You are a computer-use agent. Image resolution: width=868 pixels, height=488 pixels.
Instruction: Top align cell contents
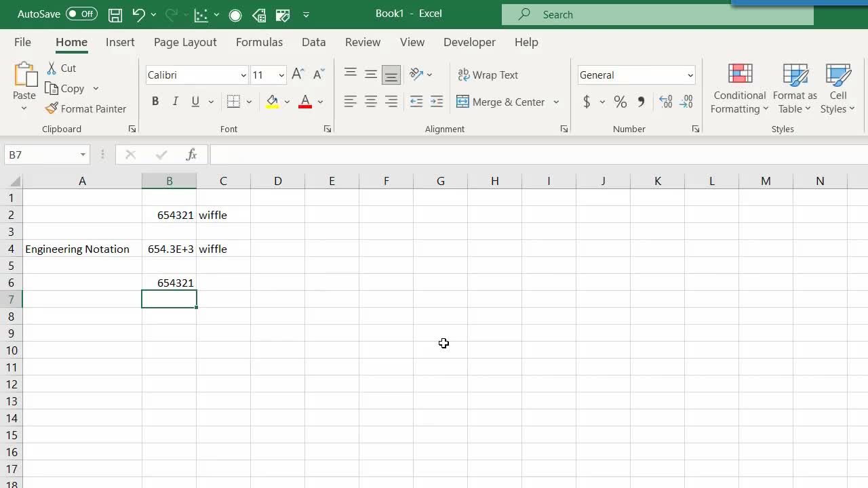(x=350, y=75)
